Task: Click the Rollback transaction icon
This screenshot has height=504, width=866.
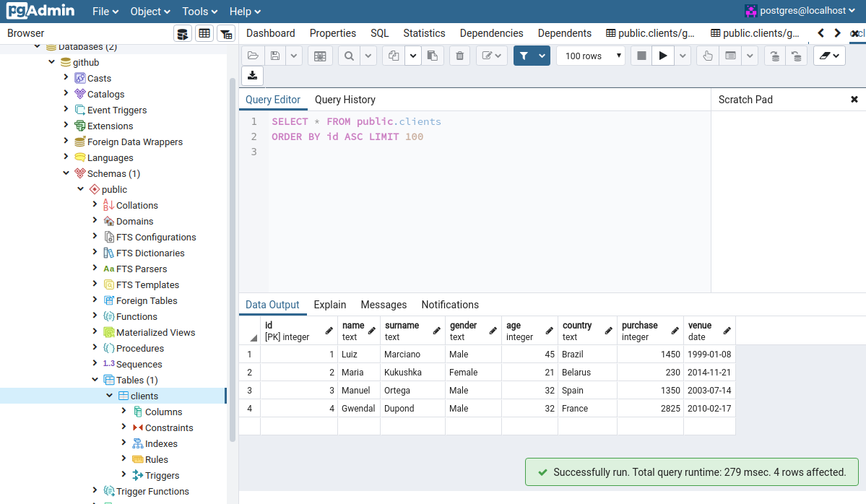Action: tap(797, 56)
